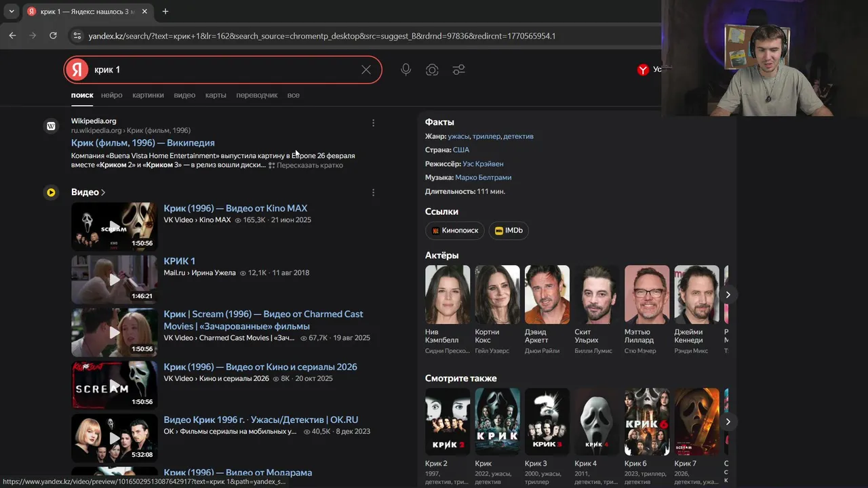Viewport: 868px width, 488px height.
Task: Switch to the 'видео' tab
Action: coord(184,95)
